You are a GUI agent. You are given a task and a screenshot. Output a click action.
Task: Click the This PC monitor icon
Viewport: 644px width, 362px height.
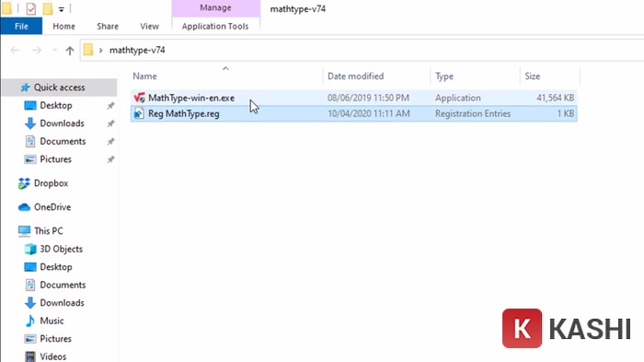pyautogui.click(x=24, y=231)
